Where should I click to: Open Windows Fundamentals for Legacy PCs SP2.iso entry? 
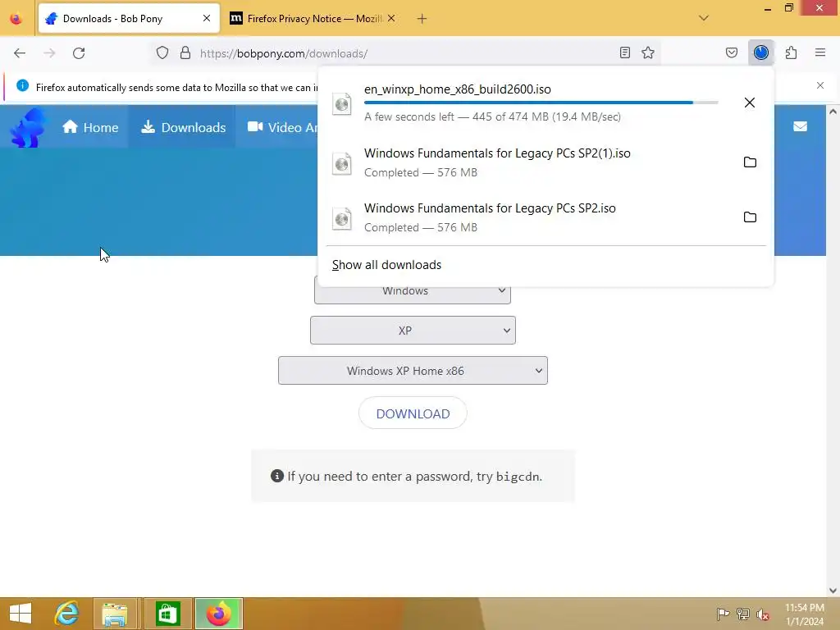point(546,217)
